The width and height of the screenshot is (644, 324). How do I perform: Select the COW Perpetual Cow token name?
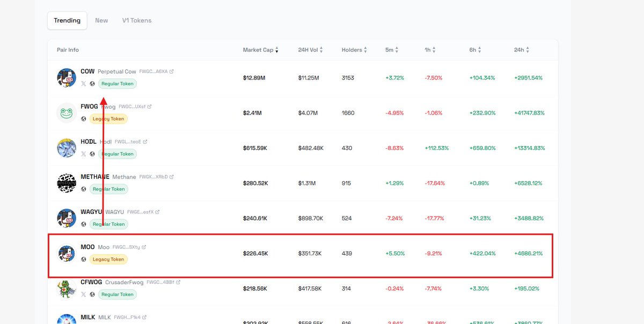tap(108, 71)
